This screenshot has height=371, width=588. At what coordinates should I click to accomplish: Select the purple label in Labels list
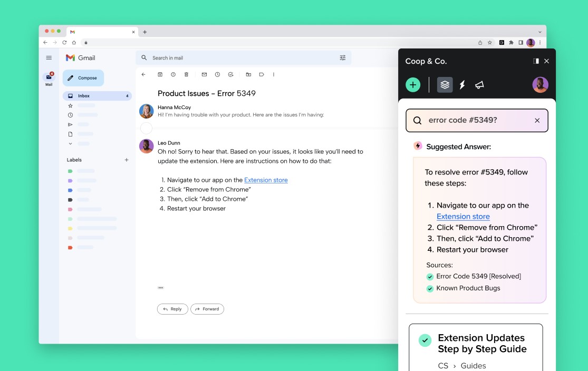click(x=70, y=181)
